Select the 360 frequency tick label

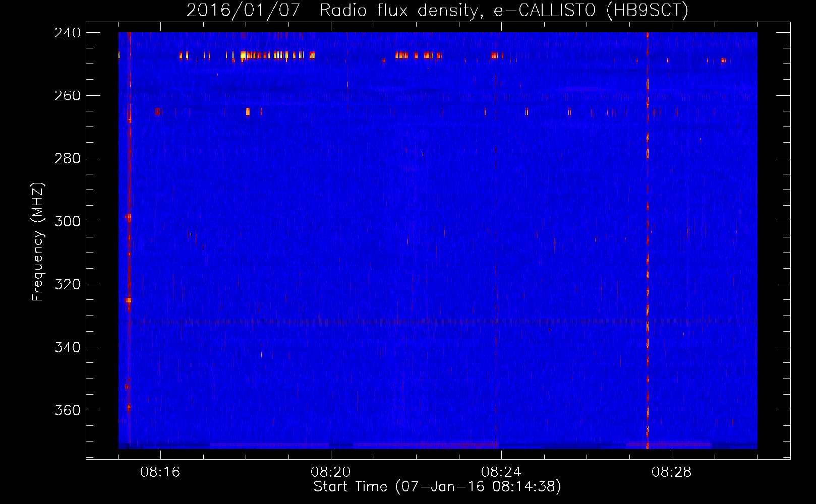click(x=68, y=411)
